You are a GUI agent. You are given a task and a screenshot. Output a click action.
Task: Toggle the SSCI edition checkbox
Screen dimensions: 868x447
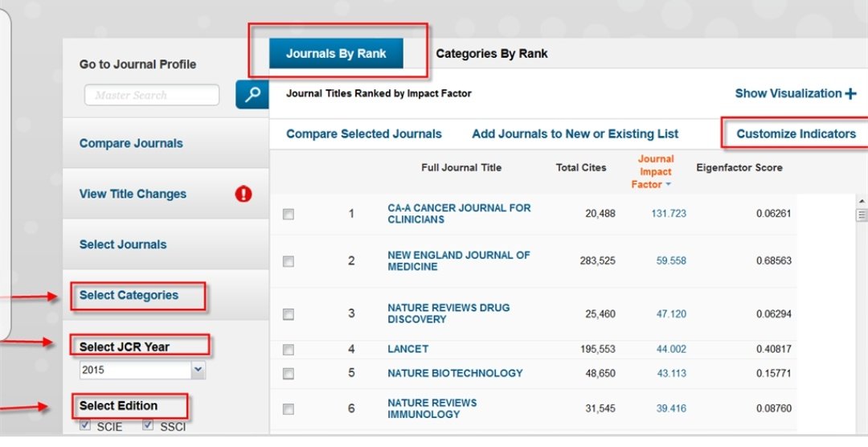tap(148, 424)
